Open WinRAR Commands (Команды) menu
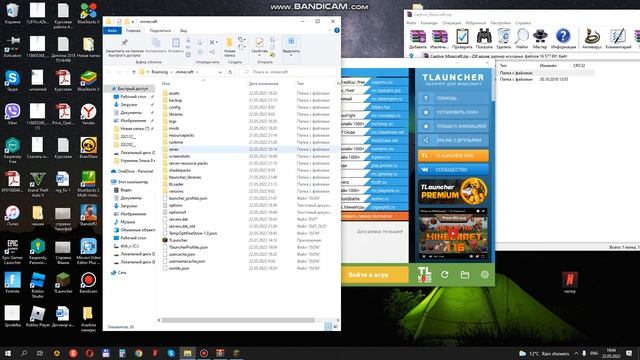This screenshot has height=360, width=640. pyautogui.click(x=429, y=23)
